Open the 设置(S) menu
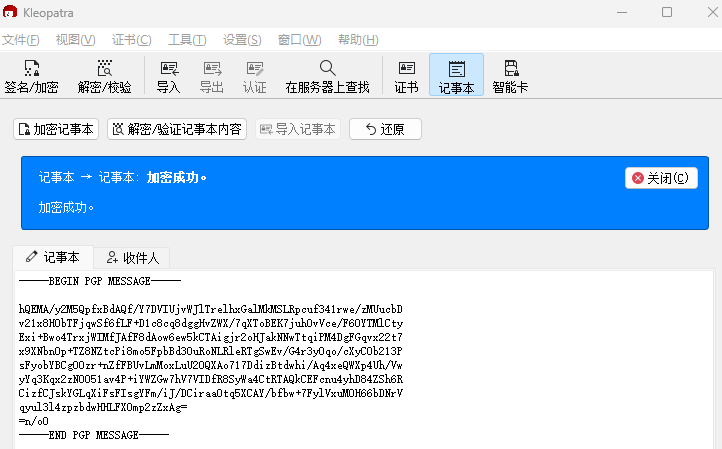Screen dimensions: 722x449 (242, 40)
